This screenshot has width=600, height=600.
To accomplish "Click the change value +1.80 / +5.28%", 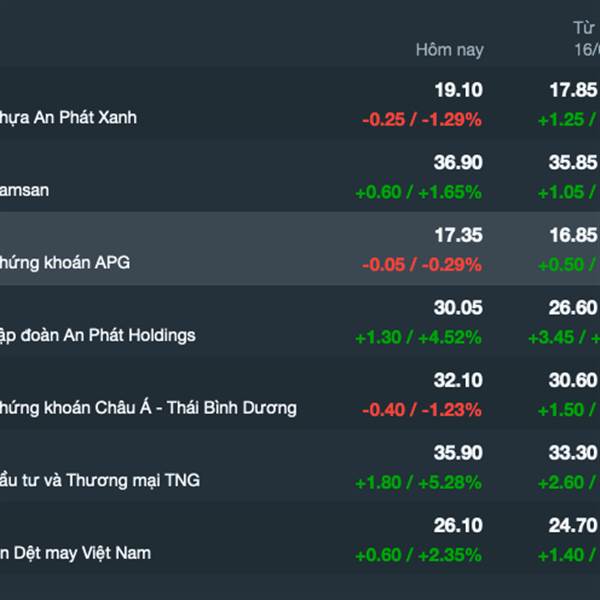I will coord(418,483).
